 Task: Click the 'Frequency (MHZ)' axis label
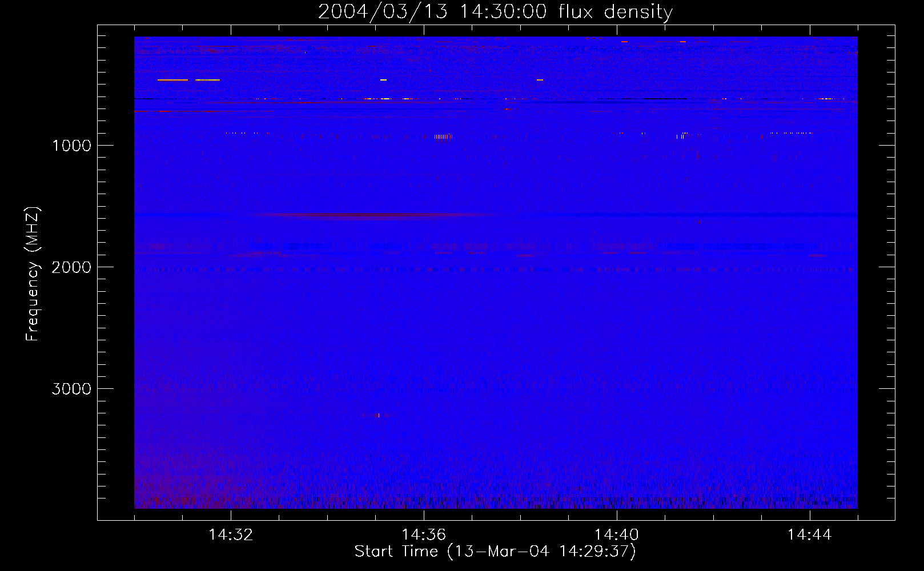[33, 274]
